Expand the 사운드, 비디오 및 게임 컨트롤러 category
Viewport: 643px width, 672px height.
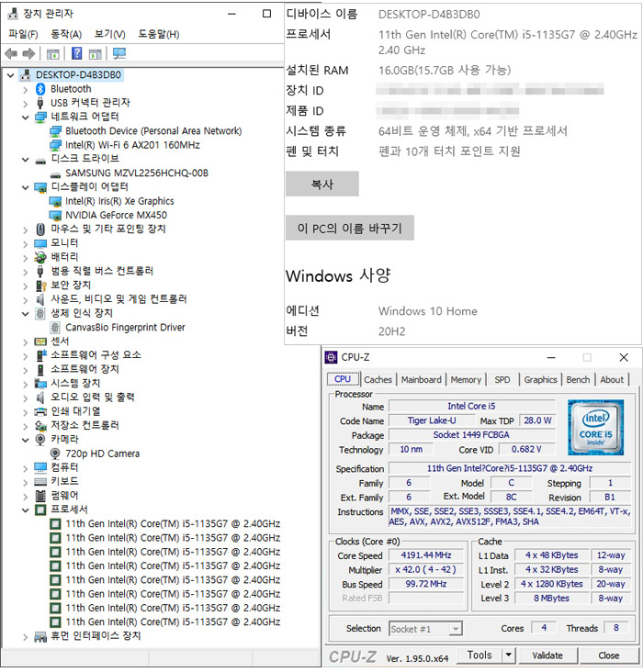tap(26, 300)
